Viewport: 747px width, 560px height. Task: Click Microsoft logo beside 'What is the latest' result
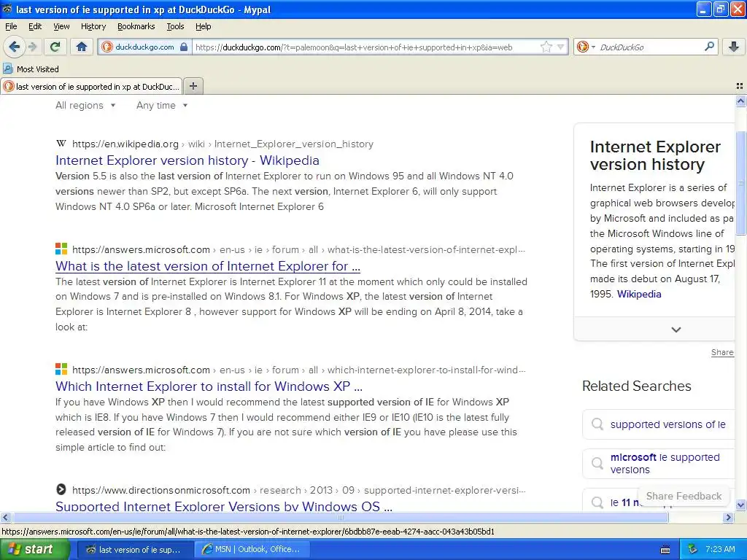point(61,249)
